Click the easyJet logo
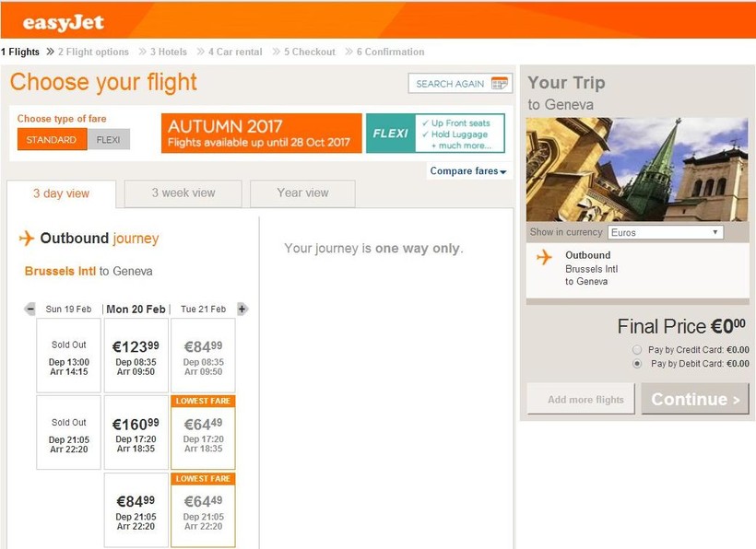 pyautogui.click(x=64, y=22)
